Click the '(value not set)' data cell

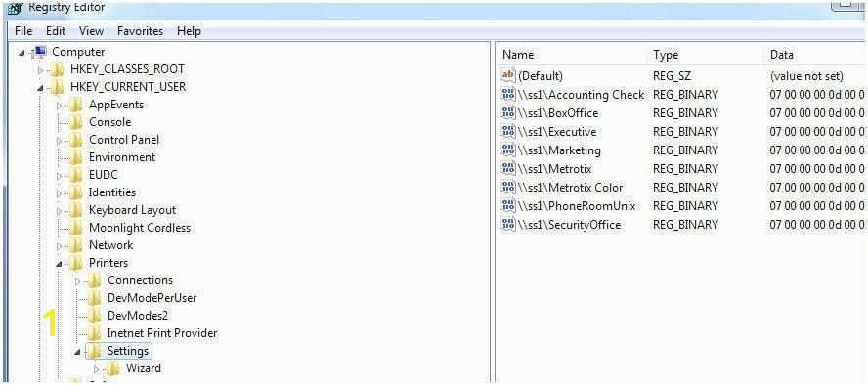tap(806, 76)
